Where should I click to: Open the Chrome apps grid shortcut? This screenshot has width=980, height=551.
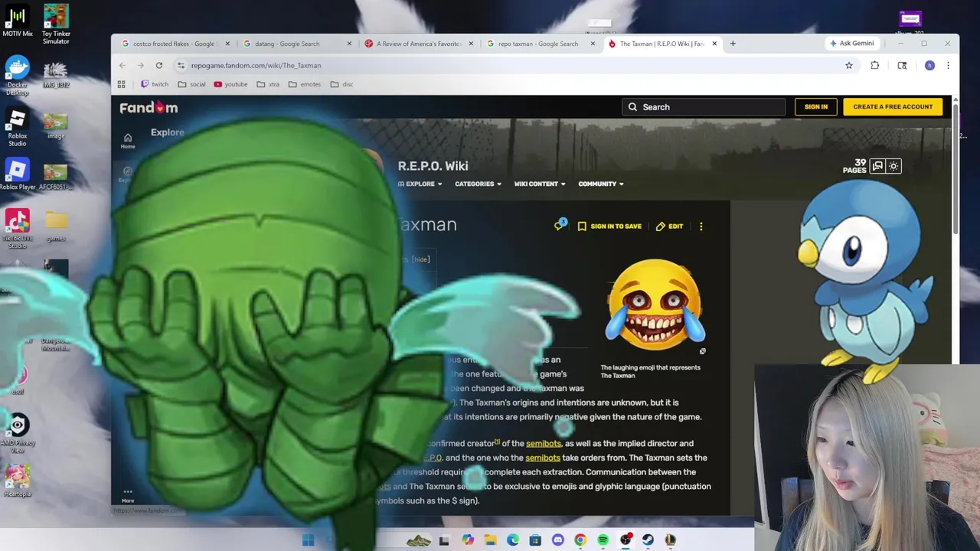pyautogui.click(x=121, y=84)
